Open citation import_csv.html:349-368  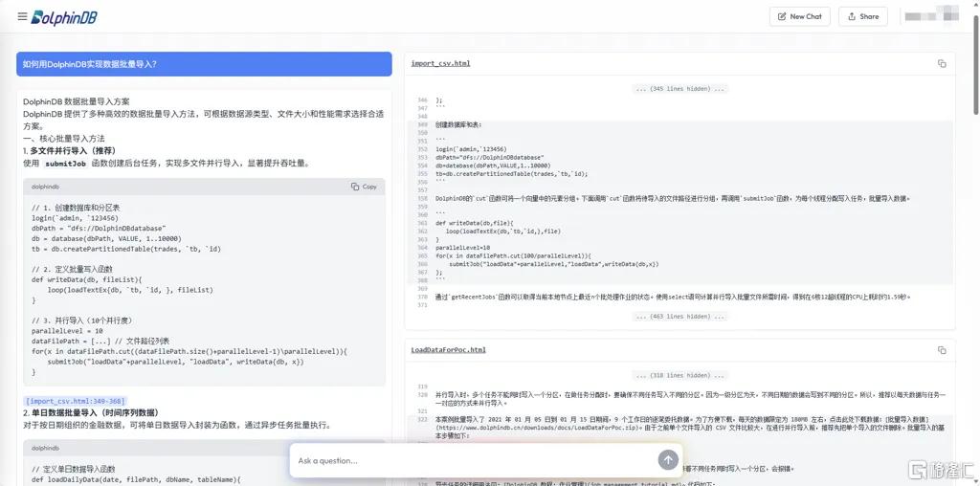75,401
